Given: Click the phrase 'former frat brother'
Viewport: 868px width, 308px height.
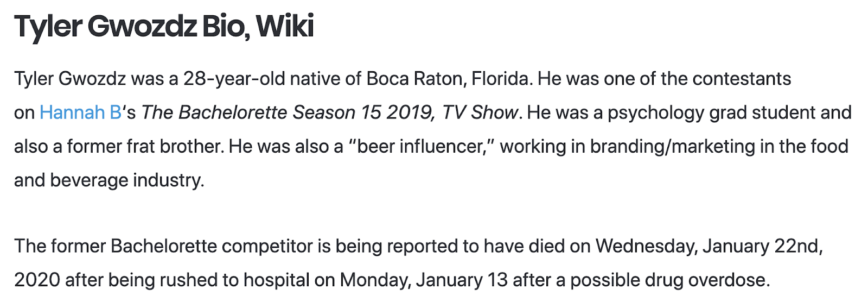Looking at the screenshot, I should (145, 147).
